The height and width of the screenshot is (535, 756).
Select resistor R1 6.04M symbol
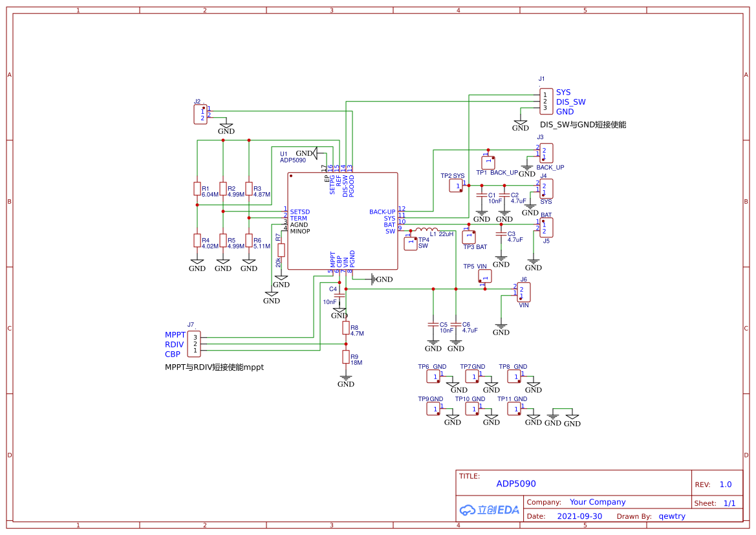(197, 189)
